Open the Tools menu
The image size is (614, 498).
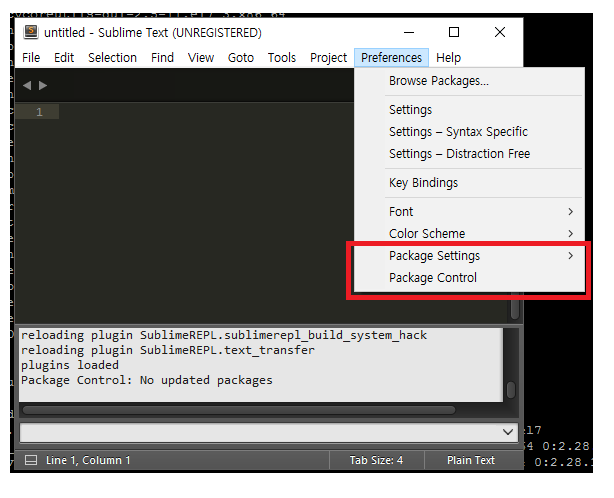(x=282, y=58)
